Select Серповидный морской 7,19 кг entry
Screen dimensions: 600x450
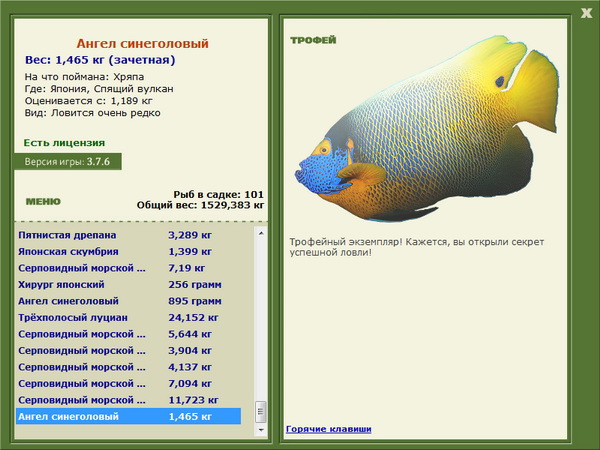(129, 268)
